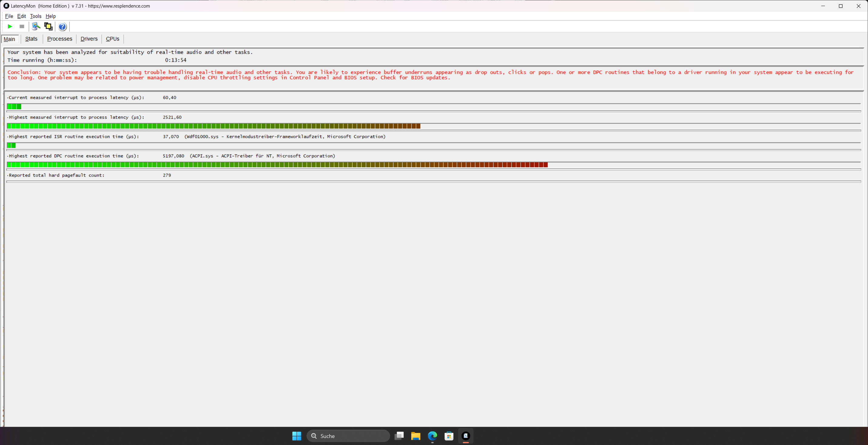The height and width of the screenshot is (445, 868).
Task: Switch to the Processes tab
Action: click(60, 39)
